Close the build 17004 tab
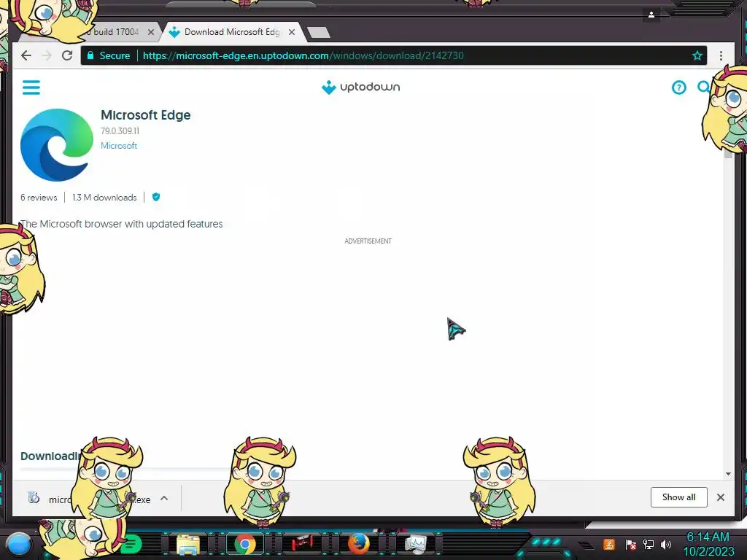The image size is (747, 560). 151,32
